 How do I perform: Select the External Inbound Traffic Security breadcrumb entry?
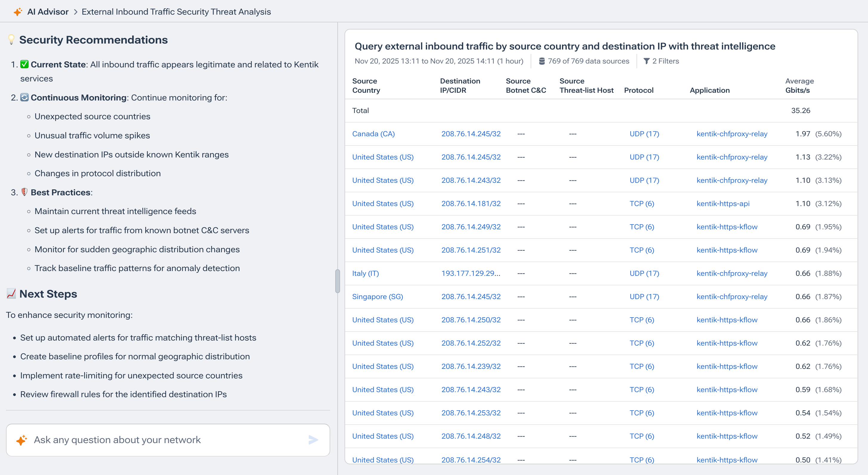[x=176, y=11]
